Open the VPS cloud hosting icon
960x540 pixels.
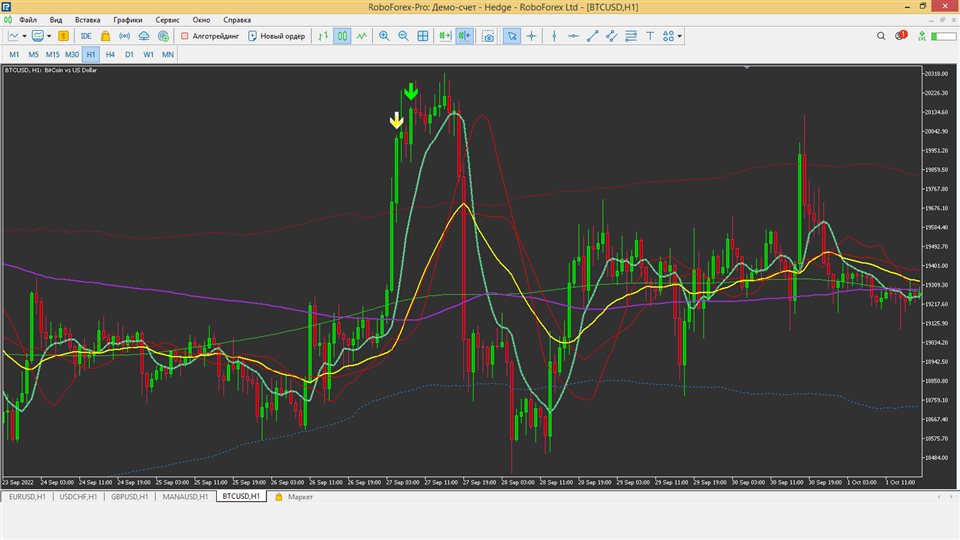tap(144, 36)
